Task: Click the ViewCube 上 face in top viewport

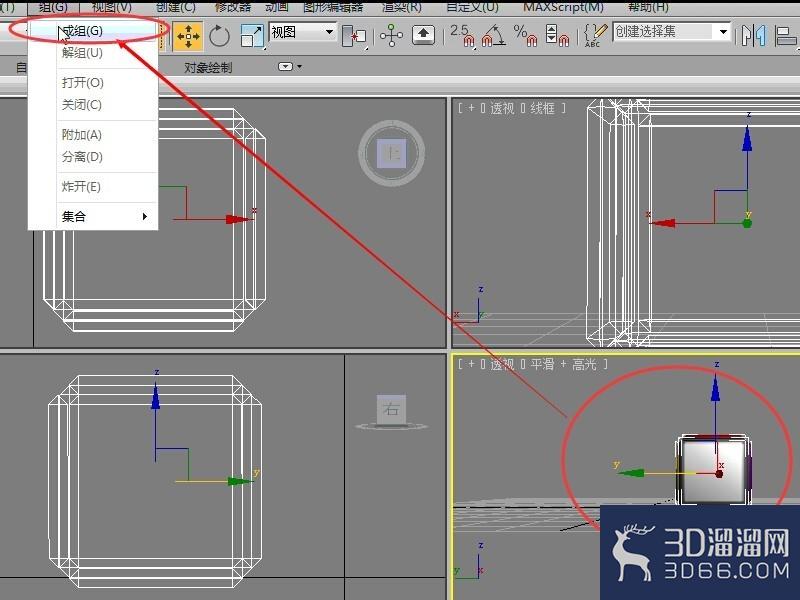Action: point(391,153)
